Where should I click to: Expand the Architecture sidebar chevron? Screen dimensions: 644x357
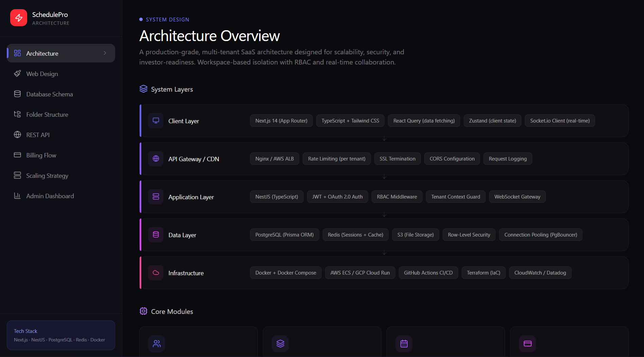[105, 53]
